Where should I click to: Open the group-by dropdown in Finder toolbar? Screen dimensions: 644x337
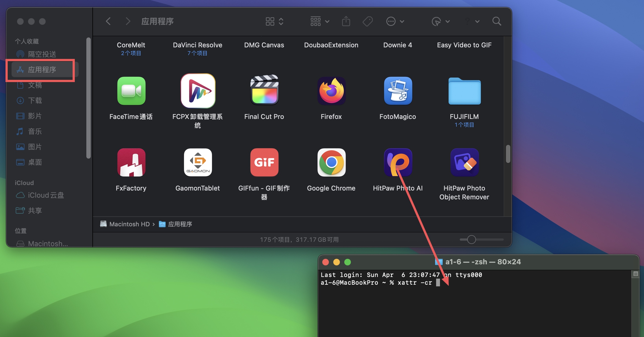tap(320, 21)
